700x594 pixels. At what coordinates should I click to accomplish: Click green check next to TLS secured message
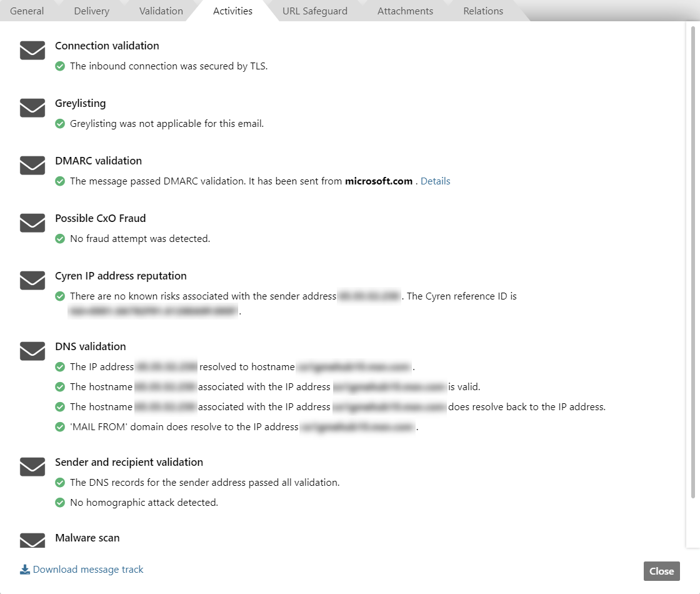pos(60,66)
